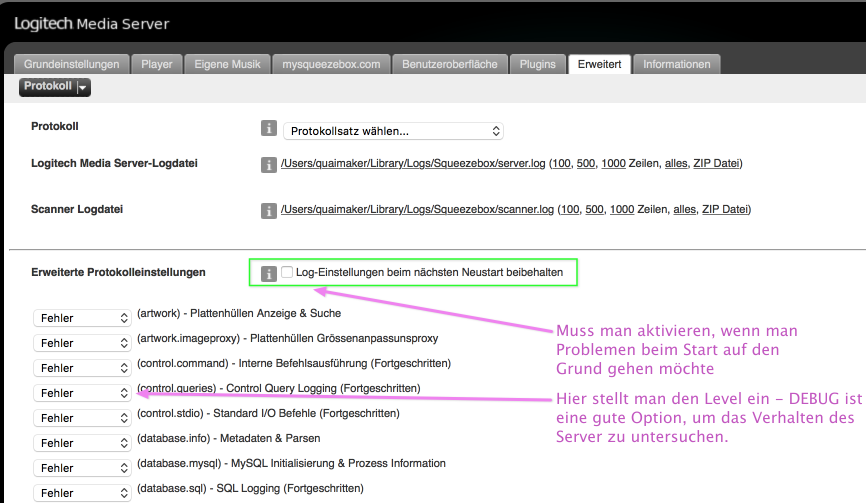The image size is (866, 503).
Task: Open the Protokoll section dropdown button
Action: [55, 87]
